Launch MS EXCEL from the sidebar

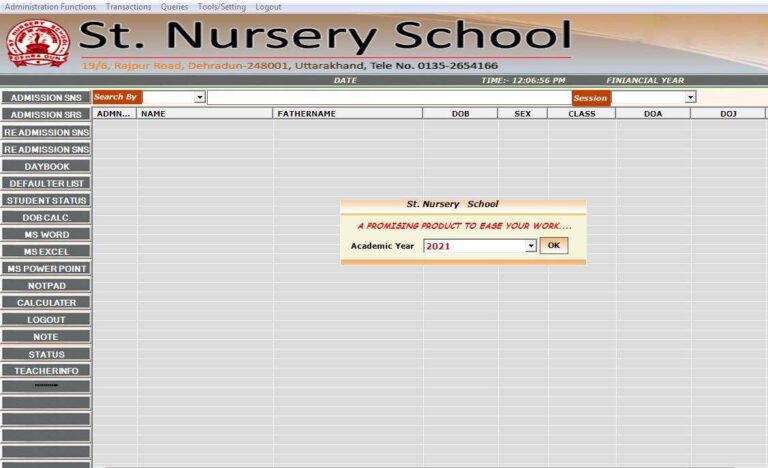[x=46, y=251]
